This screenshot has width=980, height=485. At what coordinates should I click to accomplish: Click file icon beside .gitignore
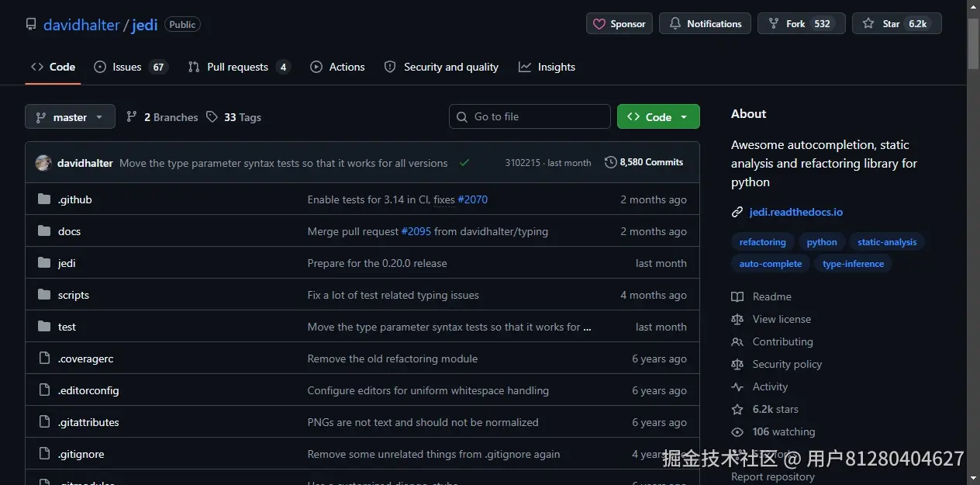tap(44, 454)
